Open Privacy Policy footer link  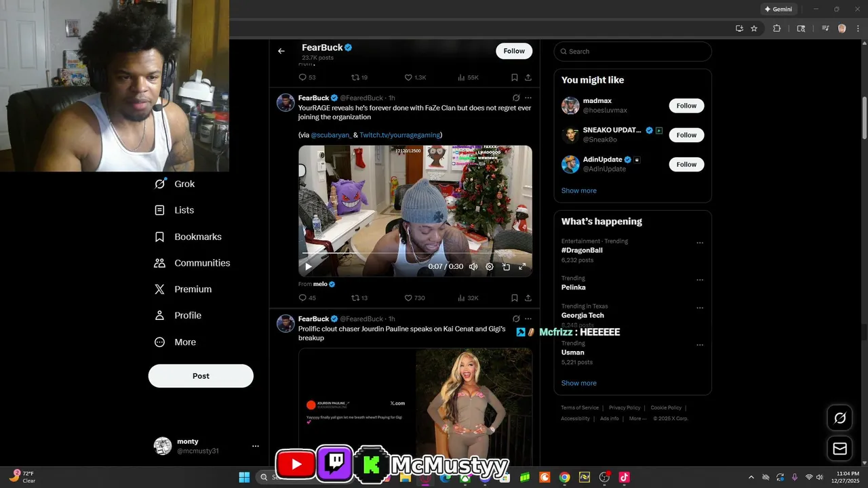(x=625, y=408)
